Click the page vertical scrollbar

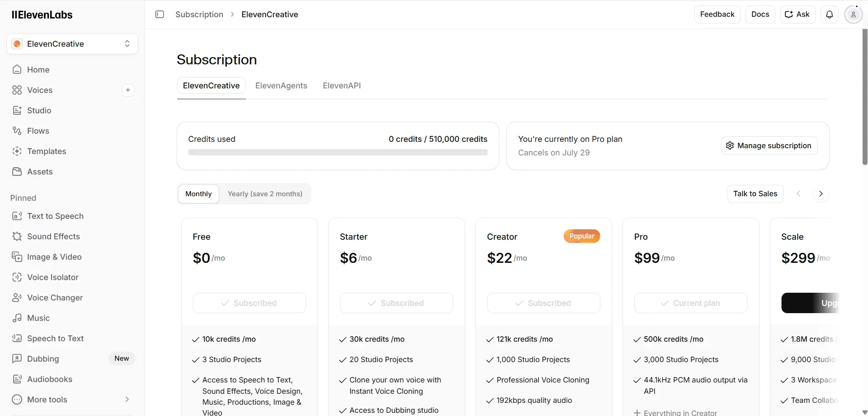(865, 97)
